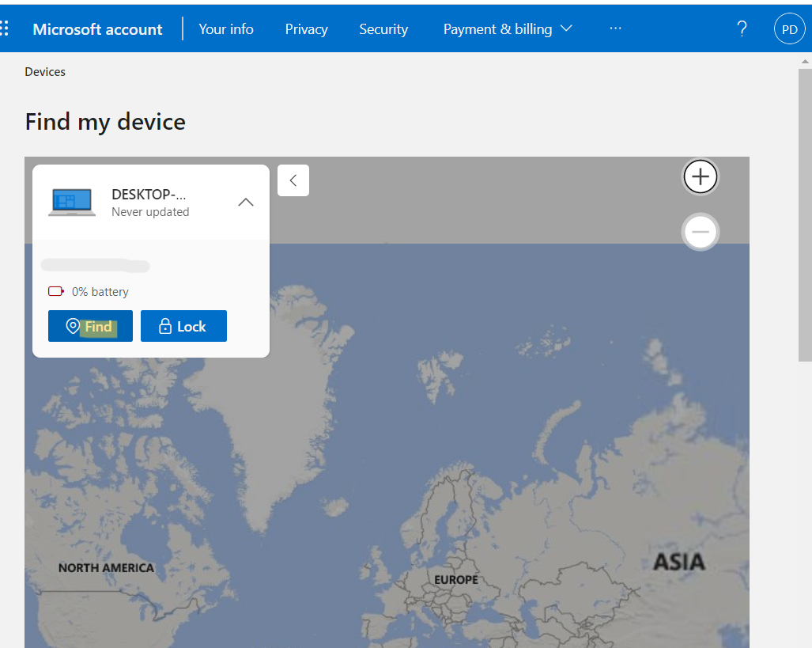Image resolution: width=812 pixels, height=648 pixels.
Task: Zoom out on the map
Action: coord(701,233)
